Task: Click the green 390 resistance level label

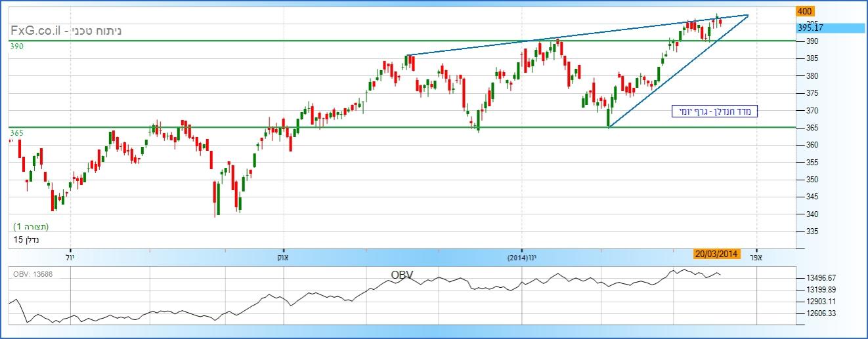Action: click(x=17, y=47)
